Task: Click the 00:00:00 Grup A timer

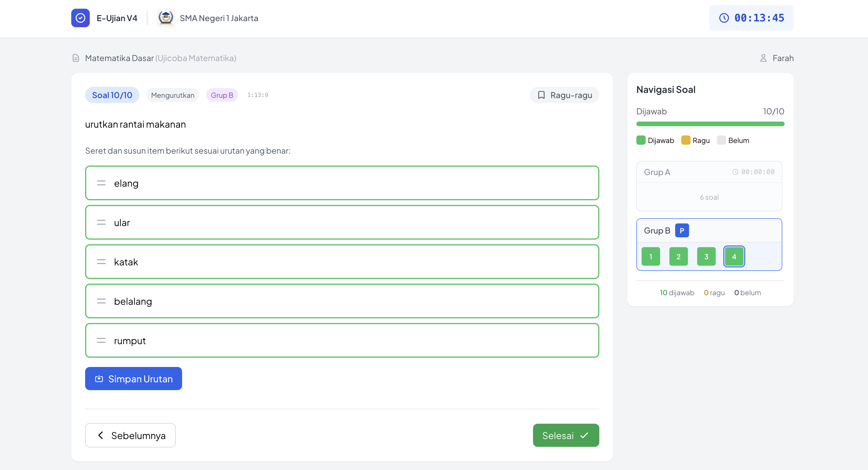Action: [x=758, y=172]
